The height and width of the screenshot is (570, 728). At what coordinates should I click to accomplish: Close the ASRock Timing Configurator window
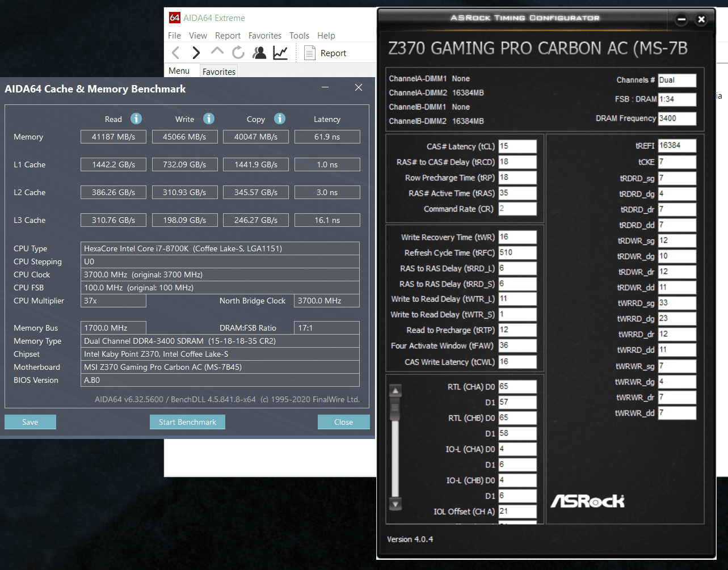(x=701, y=19)
